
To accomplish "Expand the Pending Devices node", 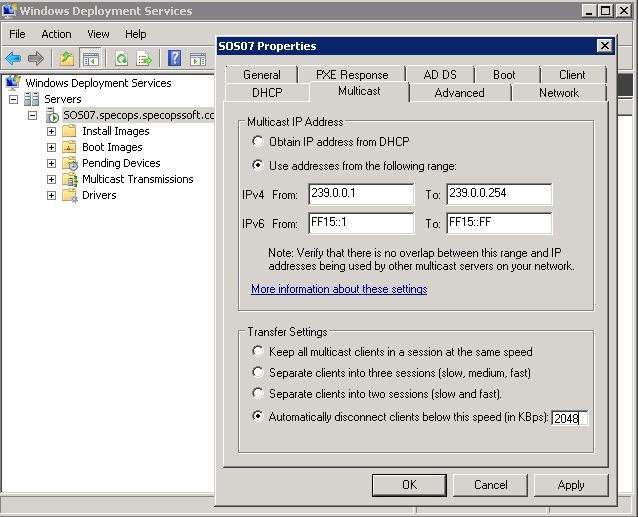I will click(51, 164).
